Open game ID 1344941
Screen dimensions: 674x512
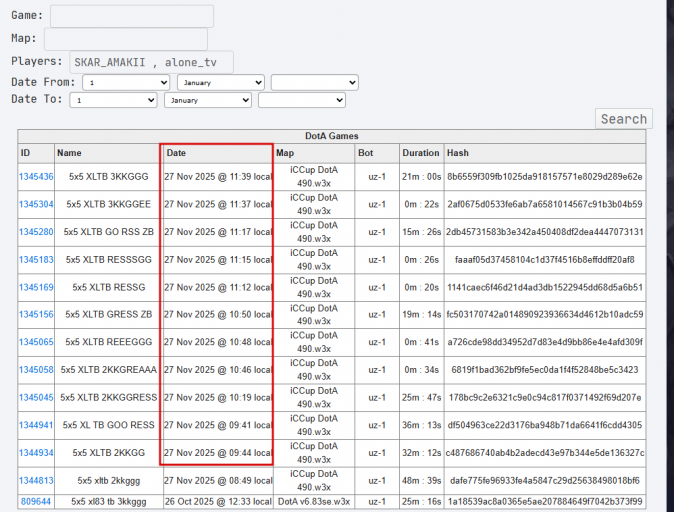pyautogui.click(x=36, y=425)
